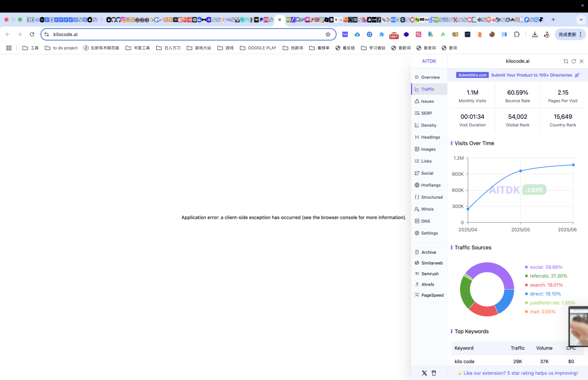The width and height of the screenshot is (588, 380).
Task: Click the Bounce Rate 60.59% stat
Action: pyautogui.click(x=518, y=96)
